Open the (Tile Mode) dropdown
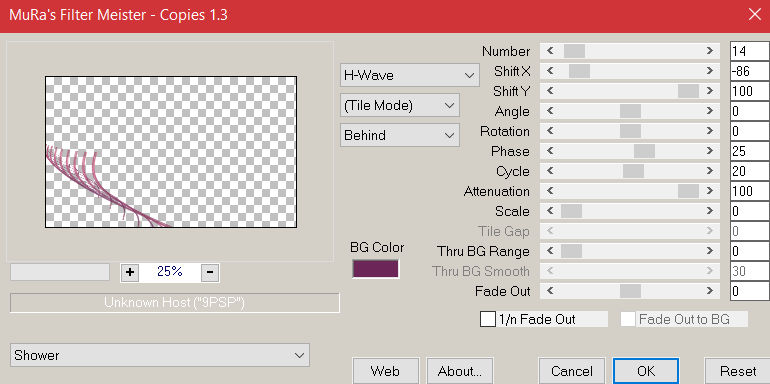 [x=400, y=106]
